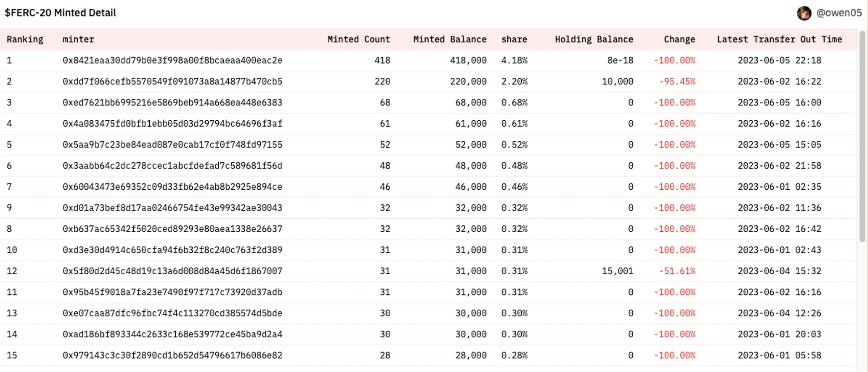This screenshot has width=868, height=372.
Task: Click the Ranking column header
Action: click(25, 40)
